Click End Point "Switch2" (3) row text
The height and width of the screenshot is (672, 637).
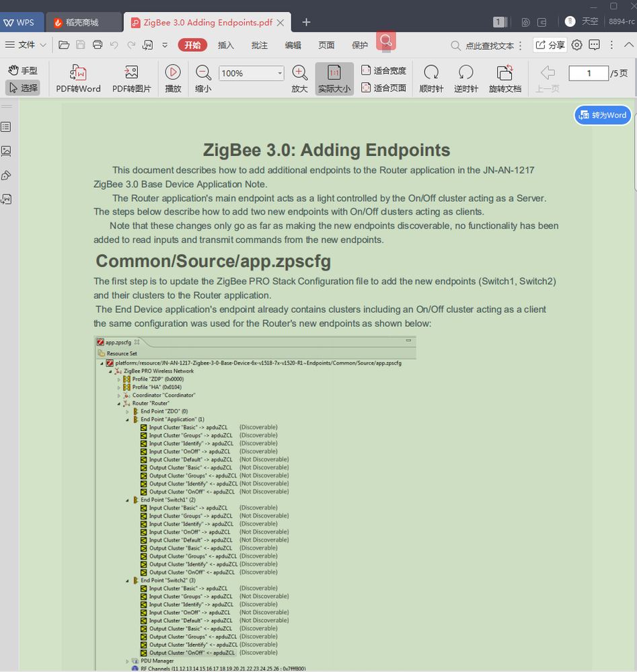(167, 581)
